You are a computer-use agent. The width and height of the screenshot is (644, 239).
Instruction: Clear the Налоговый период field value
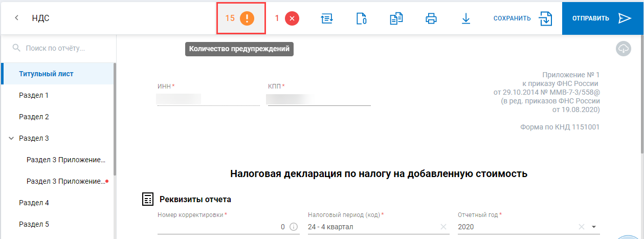pos(443,227)
